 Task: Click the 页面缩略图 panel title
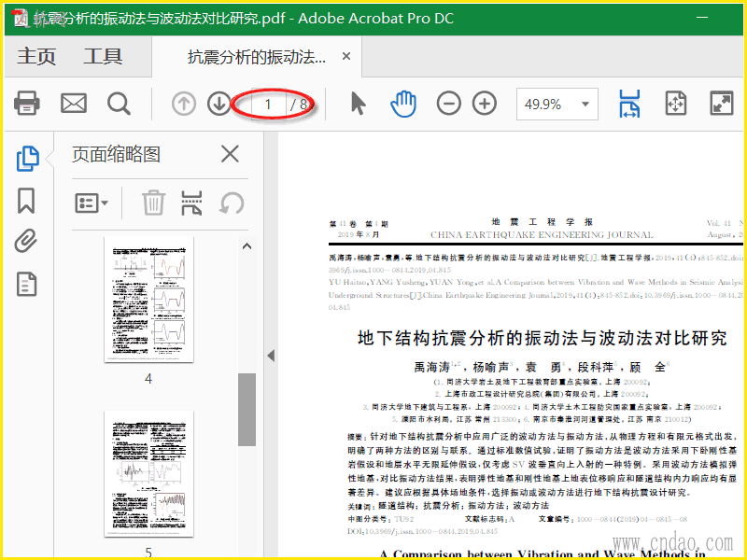click(x=116, y=154)
